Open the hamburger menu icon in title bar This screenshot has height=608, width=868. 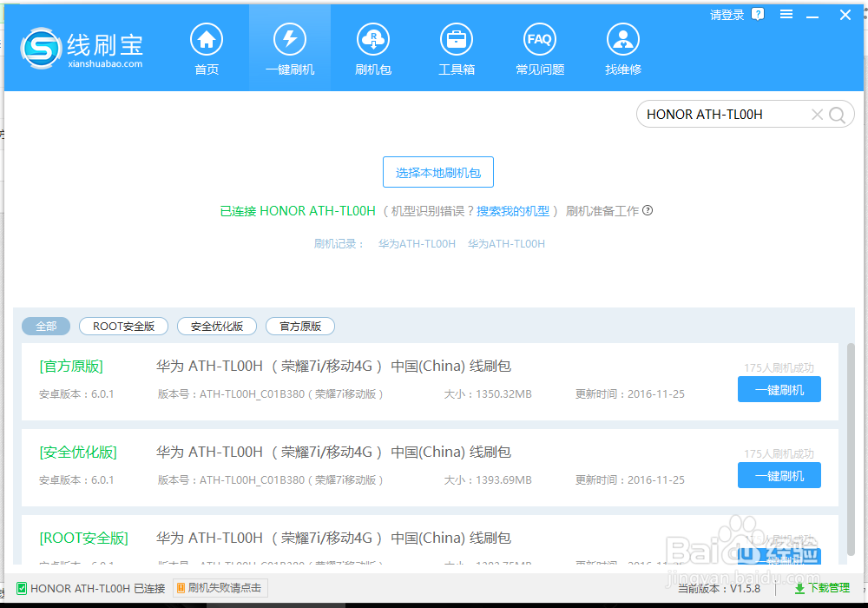tap(786, 15)
